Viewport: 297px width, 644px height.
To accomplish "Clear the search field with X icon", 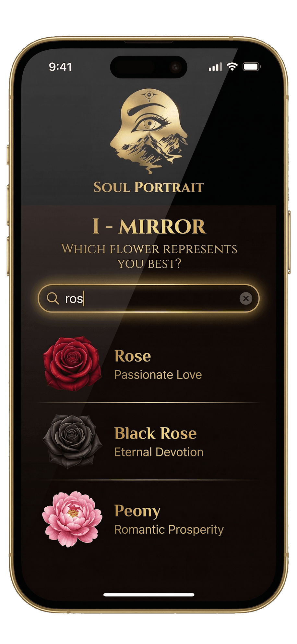I will click(x=246, y=298).
